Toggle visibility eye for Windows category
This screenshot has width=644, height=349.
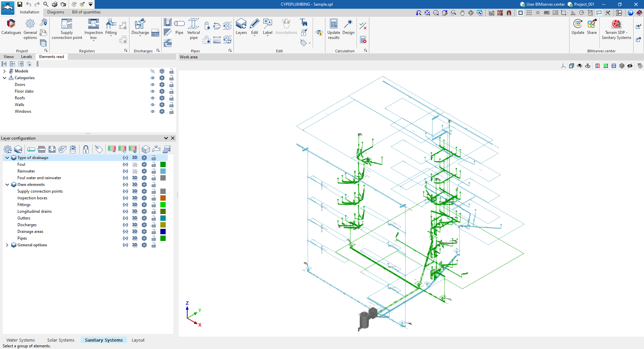pos(153,111)
